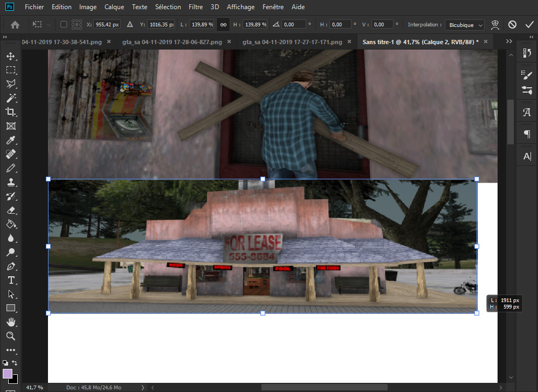Viewport: 538px width, 392px height.
Task: Open the Paragraph panel icon
Action: (x=527, y=134)
